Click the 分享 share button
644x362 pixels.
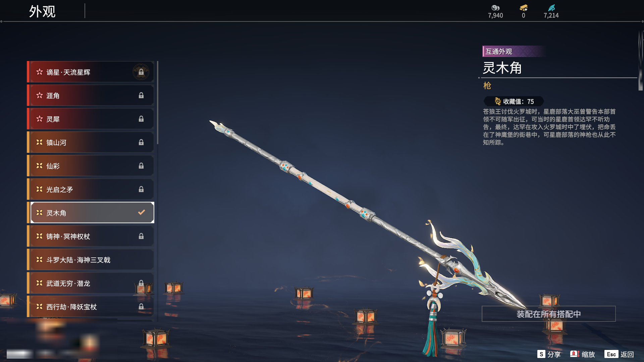pos(549,354)
